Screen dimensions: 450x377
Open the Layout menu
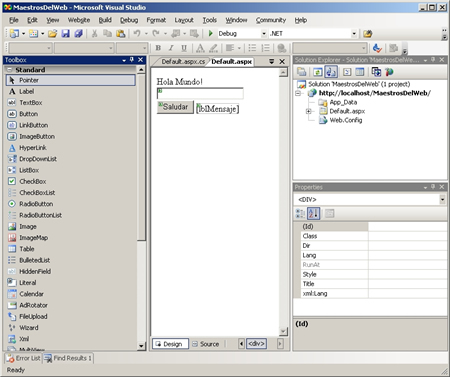pyautogui.click(x=184, y=20)
